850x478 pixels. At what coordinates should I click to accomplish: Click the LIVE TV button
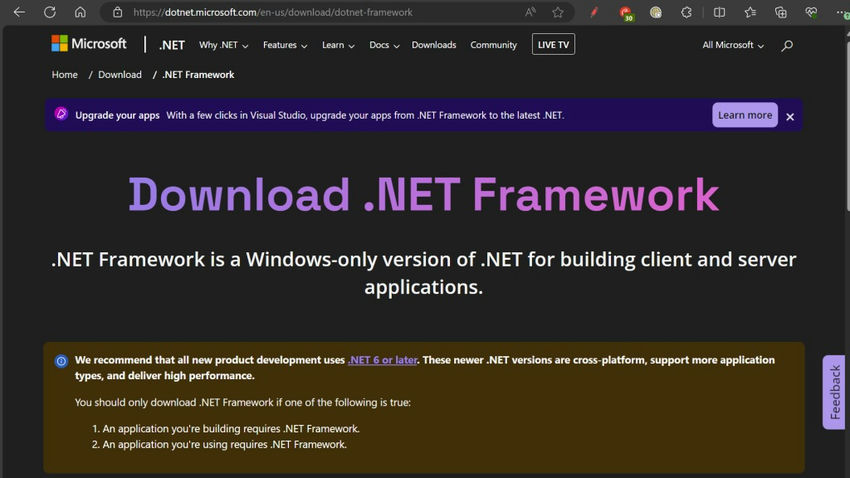click(553, 44)
